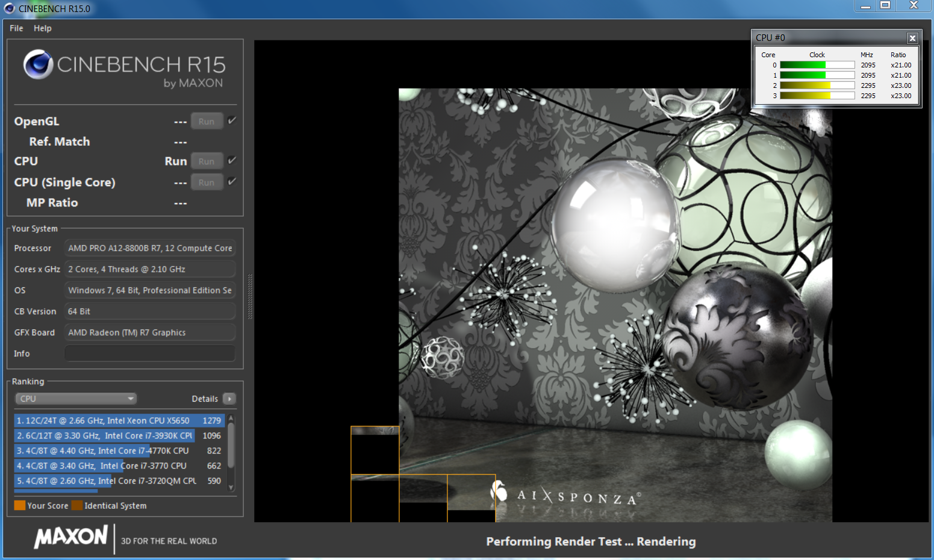
Task: Click the Ref. Match label
Action: click(60, 142)
